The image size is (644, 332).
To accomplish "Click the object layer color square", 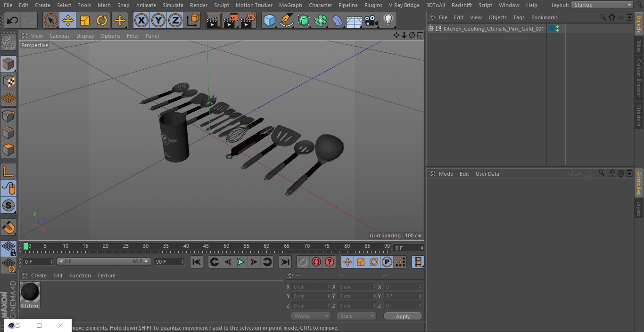I will tap(551, 29).
